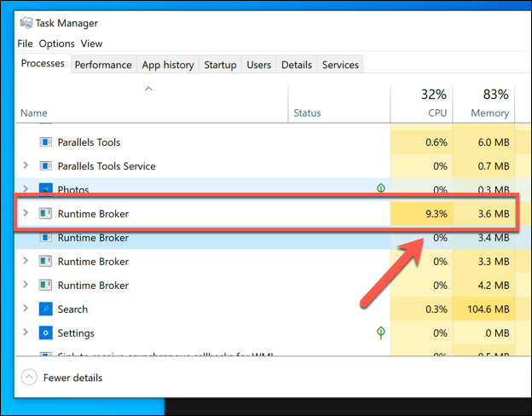Viewport: 532px width, 416px height.
Task: Switch to the Performance tab
Action: coord(103,65)
